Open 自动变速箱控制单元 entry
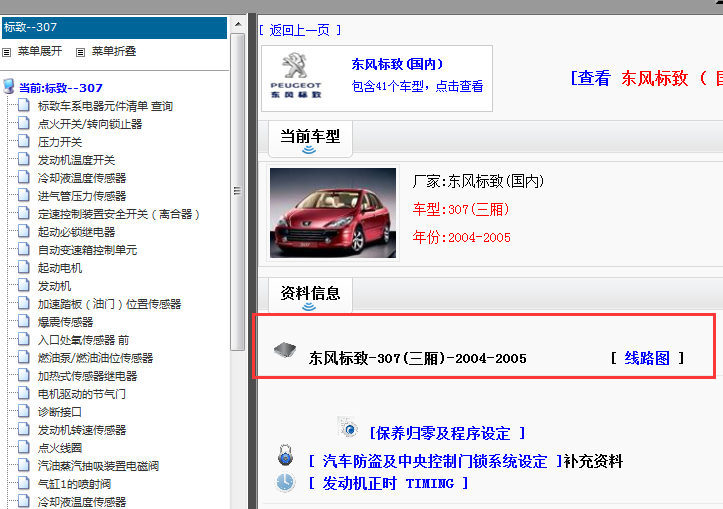The image size is (723, 509). pyautogui.click(x=88, y=250)
